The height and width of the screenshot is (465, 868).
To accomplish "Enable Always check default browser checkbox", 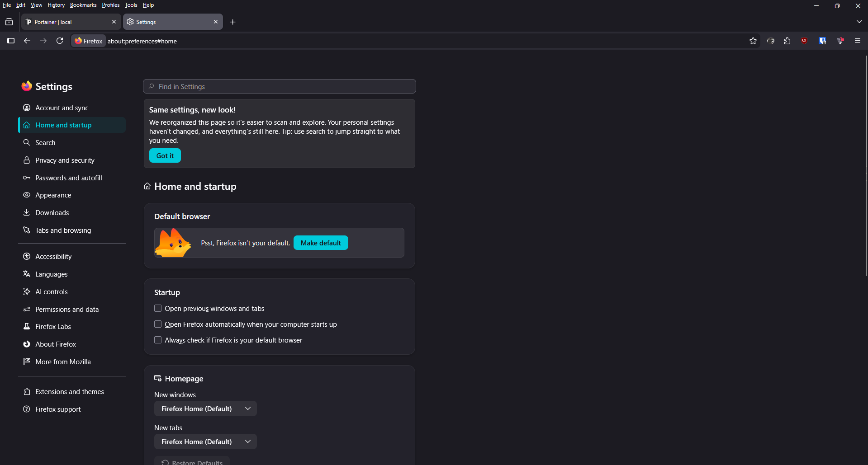I will click(x=158, y=340).
